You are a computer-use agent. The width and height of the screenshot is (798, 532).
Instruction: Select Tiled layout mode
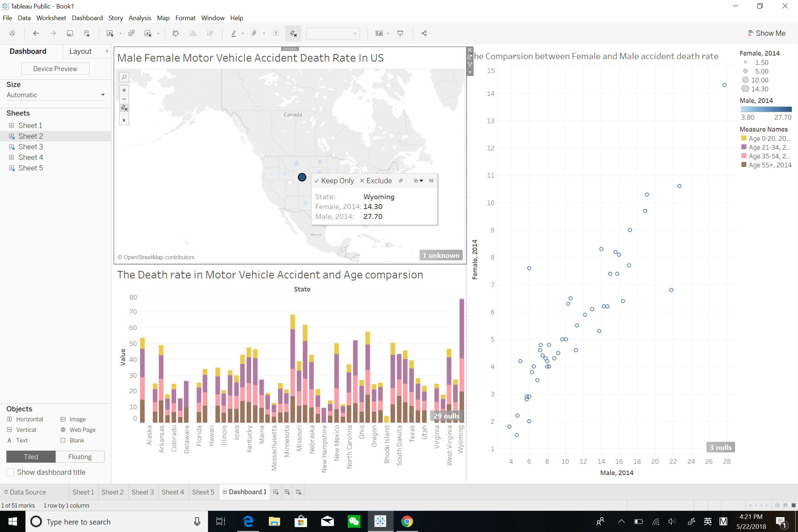(x=31, y=457)
